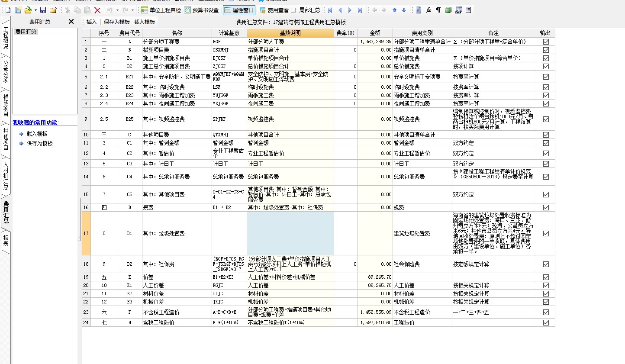Toggle output checkbox for 视频监控费 row
625x364 pixels.
click(546, 119)
